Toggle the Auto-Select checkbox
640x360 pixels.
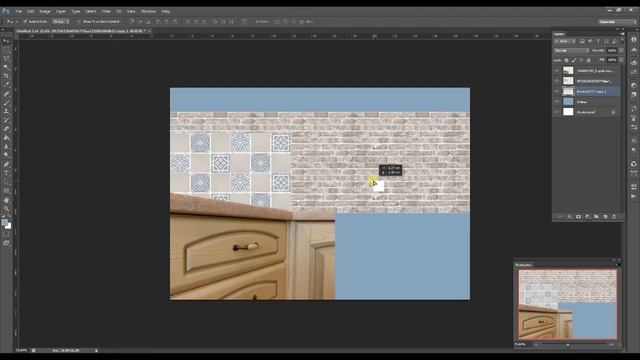pyautogui.click(x=25, y=21)
